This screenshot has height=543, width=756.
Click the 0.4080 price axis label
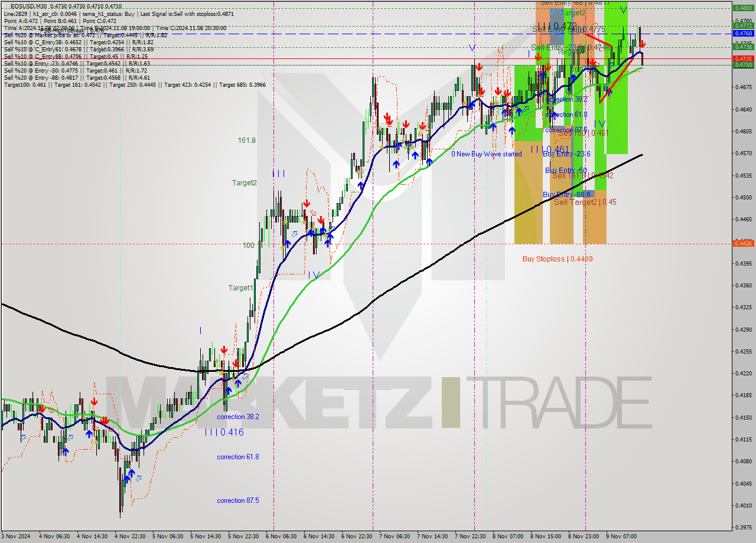(x=742, y=461)
